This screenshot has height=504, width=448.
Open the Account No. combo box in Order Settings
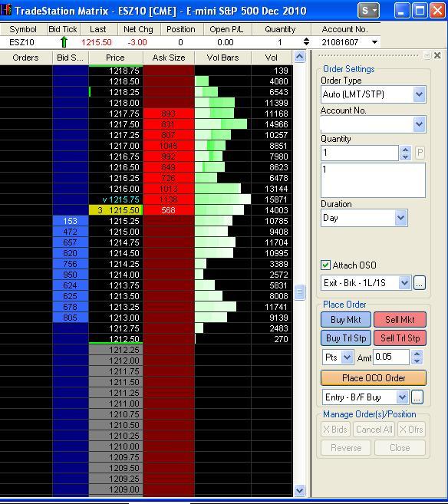pos(373,124)
